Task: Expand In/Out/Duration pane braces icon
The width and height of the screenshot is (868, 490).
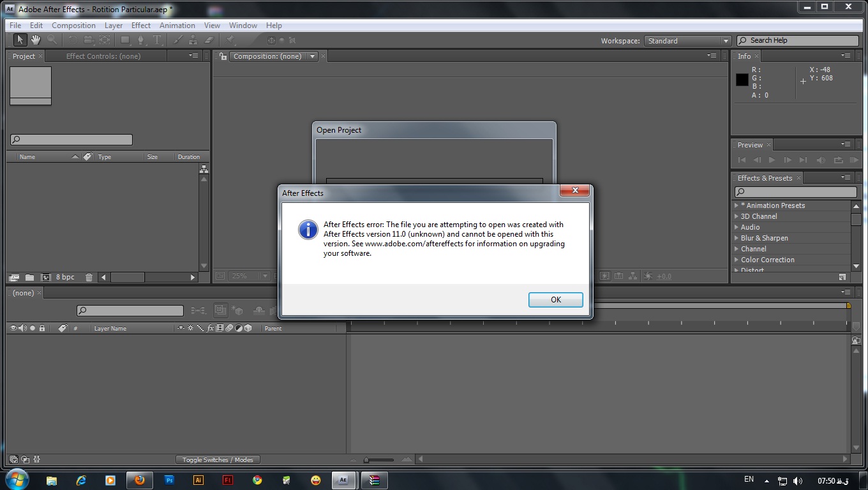Action: pyautogui.click(x=37, y=459)
